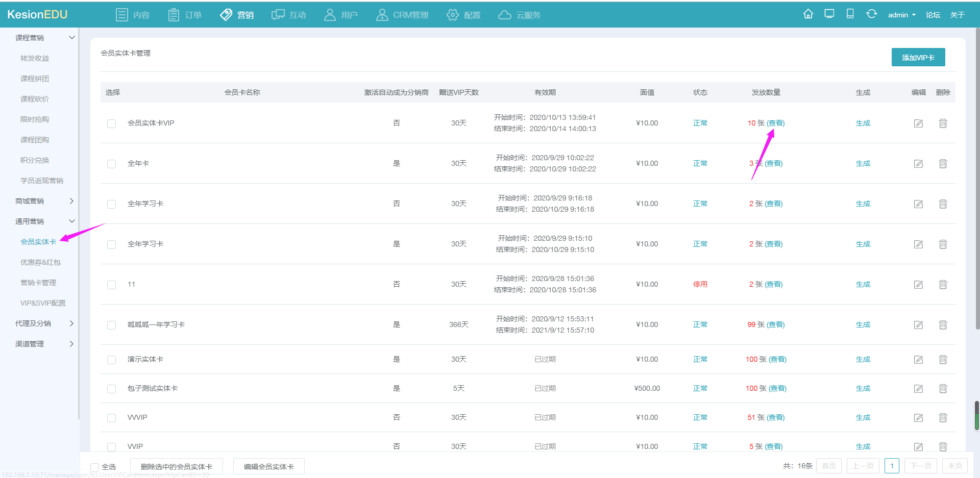This screenshot has width=980, height=478.
Task: Expand the 代理及分销 sidebar group
Action: click(44, 323)
